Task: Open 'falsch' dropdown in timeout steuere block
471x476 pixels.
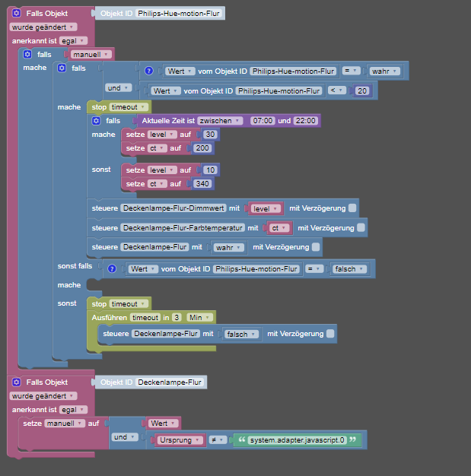Action: point(241,335)
